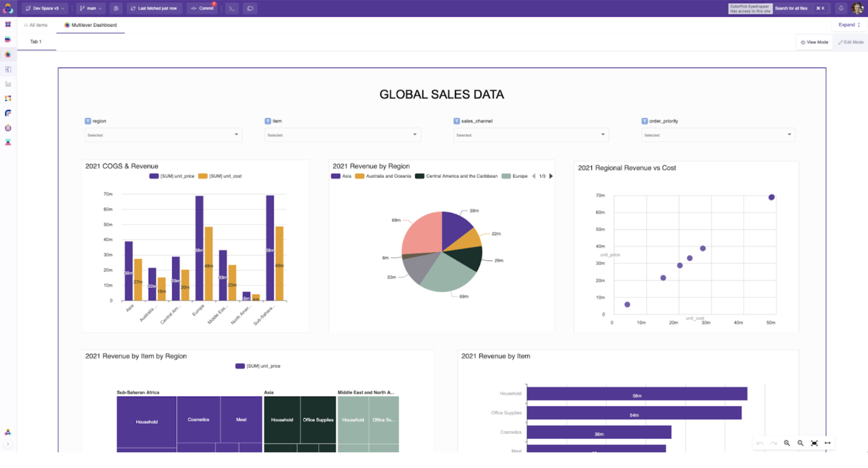Switch to Edit Mode
The height and width of the screenshot is (468, 868).
tap(851, 42)
